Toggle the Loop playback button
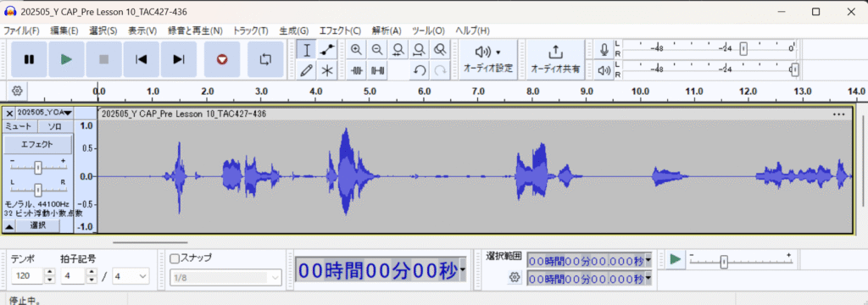 (265, 59)
